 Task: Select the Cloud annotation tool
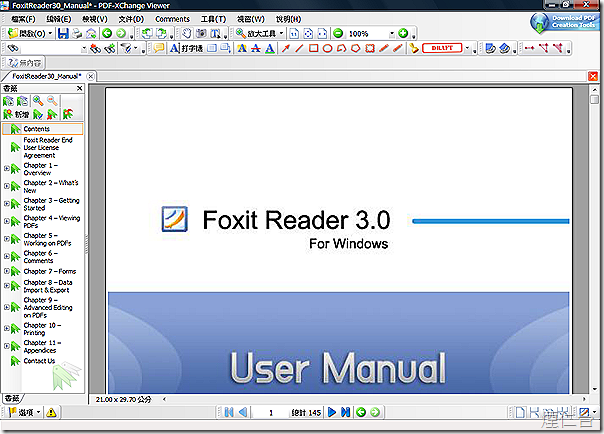point(370,48)
